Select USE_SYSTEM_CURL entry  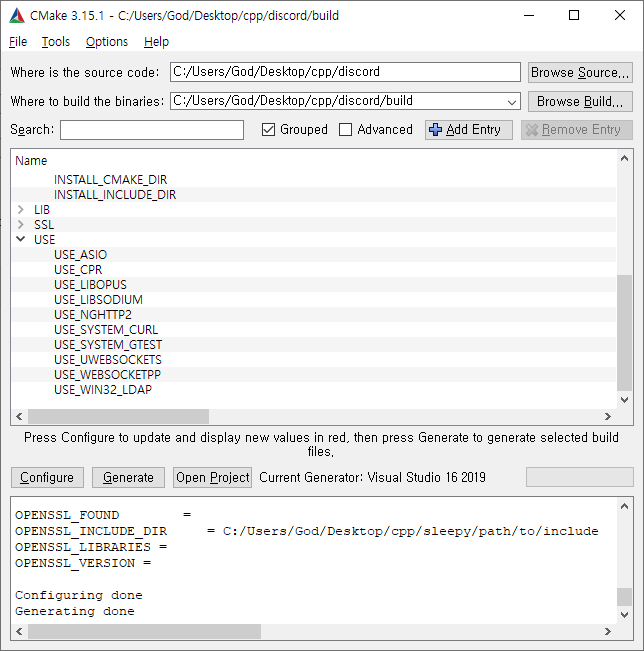click(x=106, y=330)
